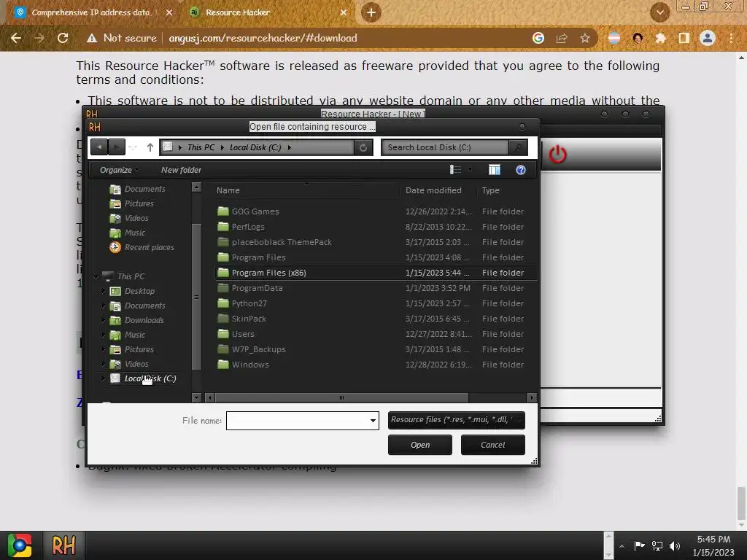Open Chrome extensions puzzle icon
The width and height of the screenshot is (747, 560).
point(660,38)
